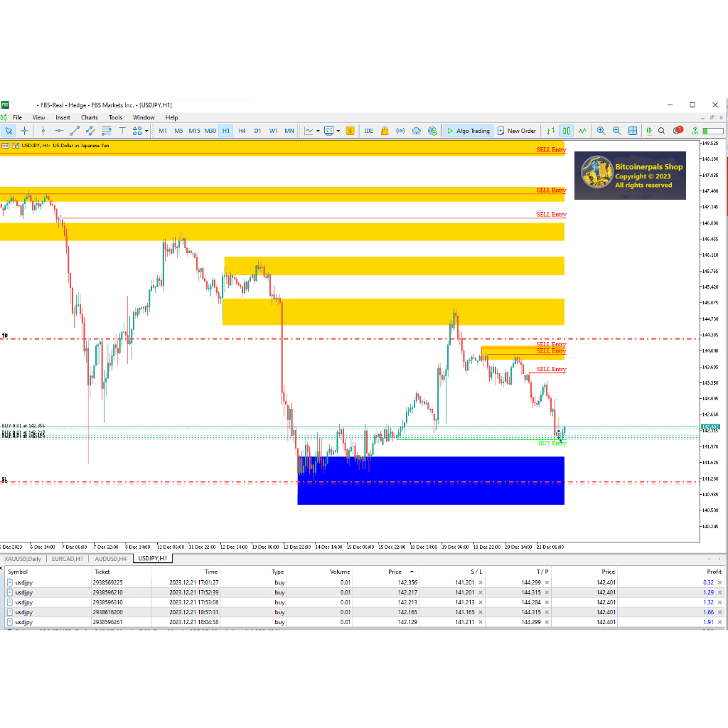The width and height of the screenshot is (728, 728).
Task: Switch chart to bar chart mode
Action: pyautogui.click(x=551, y=131)
